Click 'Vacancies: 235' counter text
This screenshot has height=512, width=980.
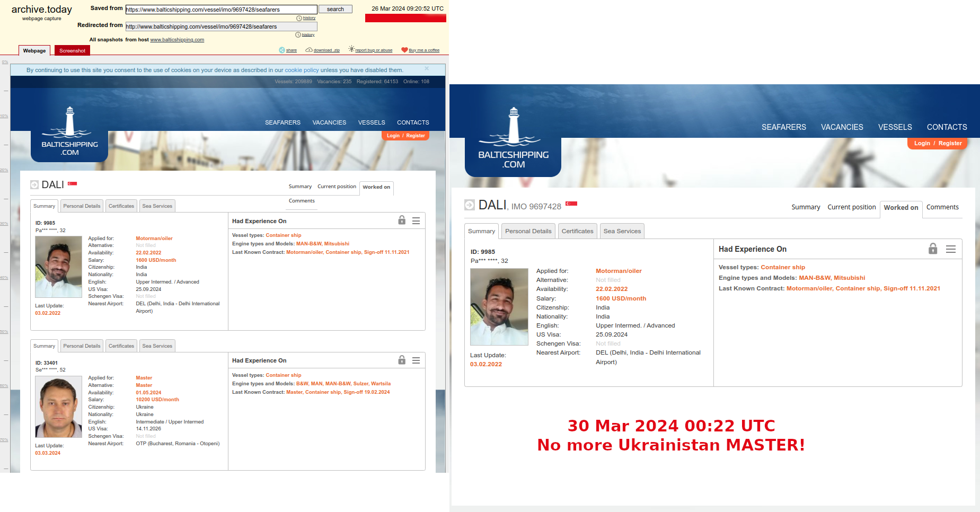334,82
